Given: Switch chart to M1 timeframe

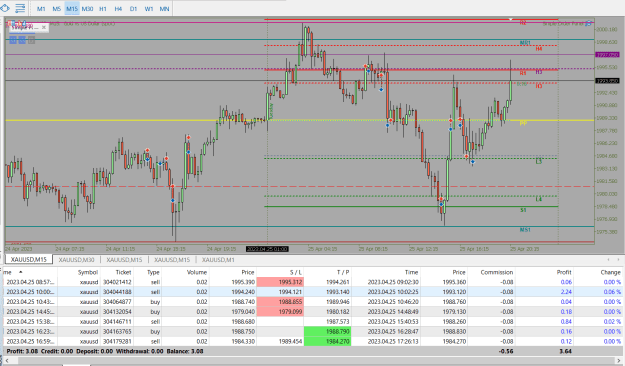Looking at the screenshot, I should (41, 8).
